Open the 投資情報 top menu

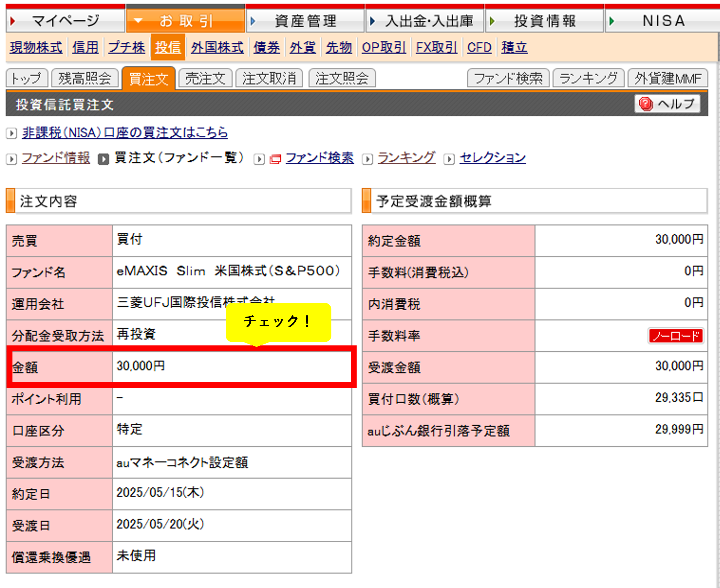(544, 21)
